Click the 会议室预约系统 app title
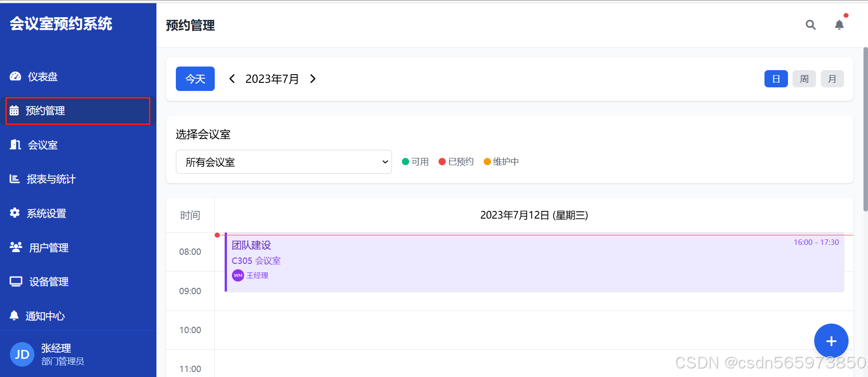 pos(61,24)
